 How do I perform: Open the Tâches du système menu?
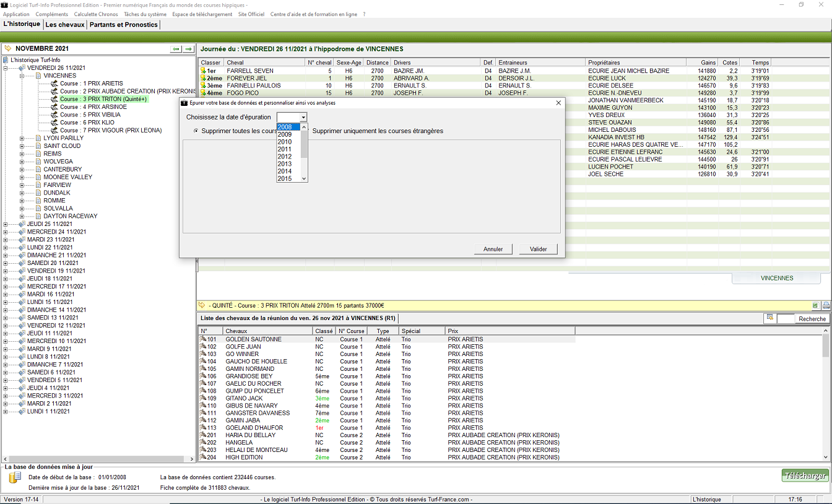pyautogui.click(x=145, y=14)
